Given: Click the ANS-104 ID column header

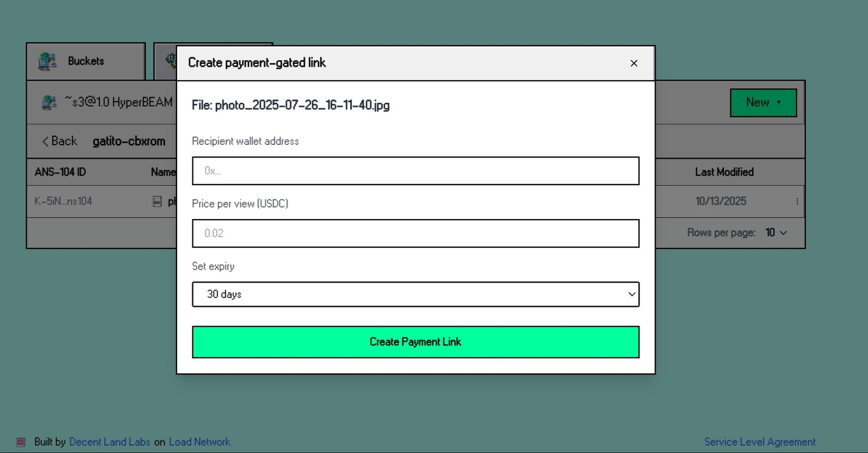Looking at the screenshot, I should coord(60,172).
